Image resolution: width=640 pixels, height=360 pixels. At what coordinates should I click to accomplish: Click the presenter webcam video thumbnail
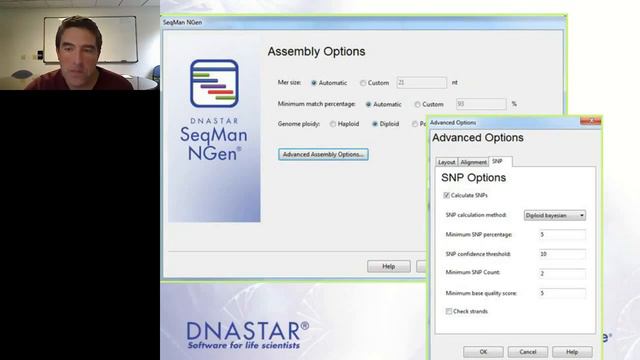(x=80, y=45)
